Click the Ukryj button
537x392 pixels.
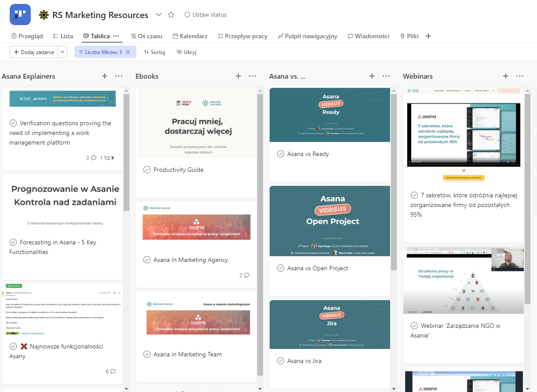[x=186, y=52]
